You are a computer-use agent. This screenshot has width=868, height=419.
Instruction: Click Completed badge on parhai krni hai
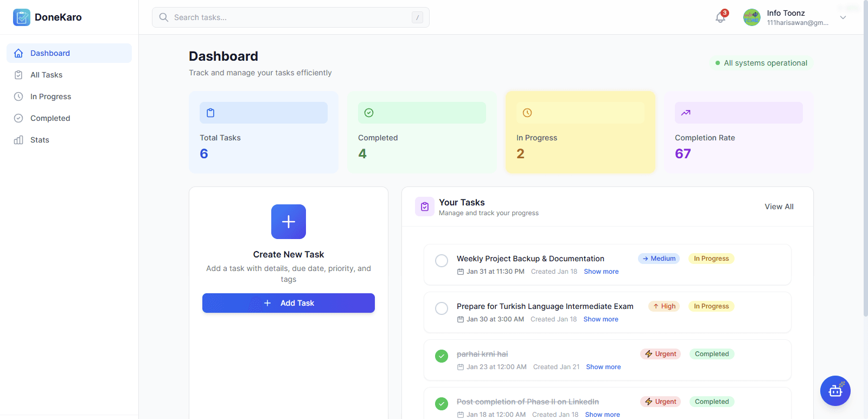[x=712, y=354]
